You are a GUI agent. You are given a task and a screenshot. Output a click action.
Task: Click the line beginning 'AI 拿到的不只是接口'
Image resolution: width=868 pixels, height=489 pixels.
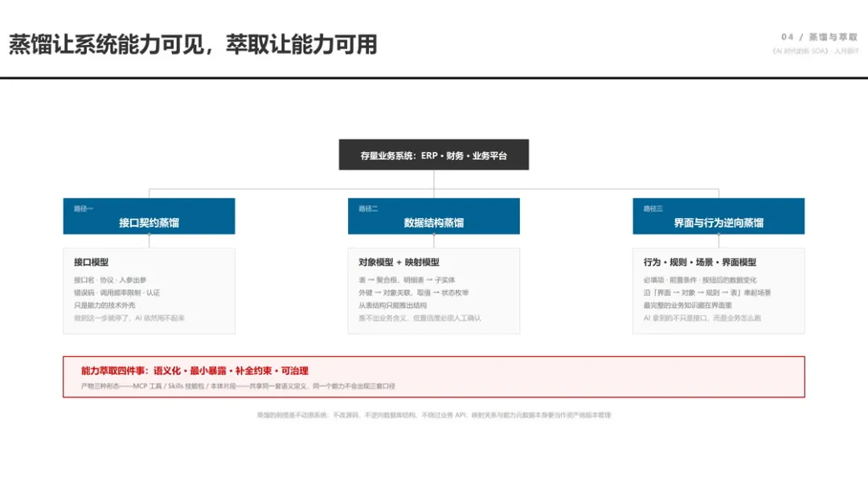702,318
